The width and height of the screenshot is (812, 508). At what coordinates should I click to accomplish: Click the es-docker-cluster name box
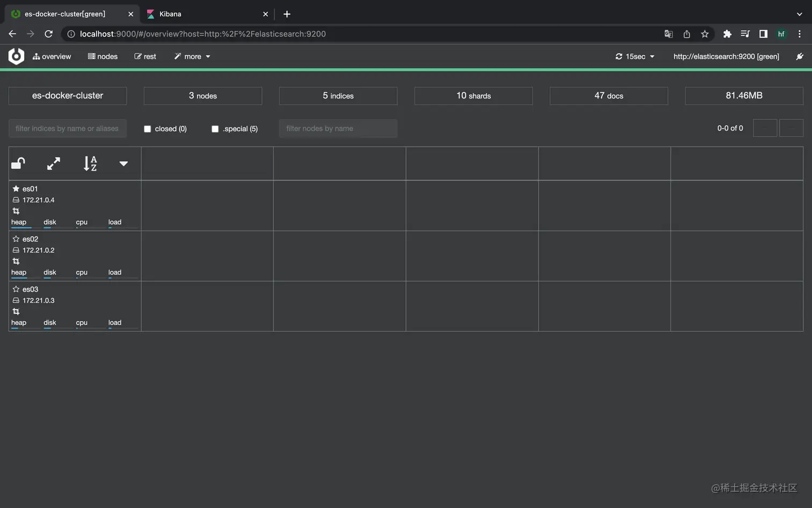click(x=68, y=96)
